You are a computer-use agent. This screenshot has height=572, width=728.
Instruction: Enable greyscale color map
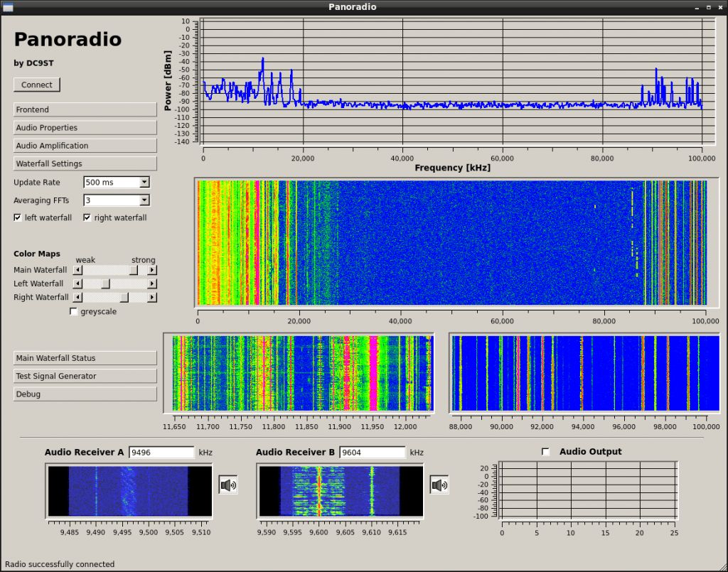point(74,311)
